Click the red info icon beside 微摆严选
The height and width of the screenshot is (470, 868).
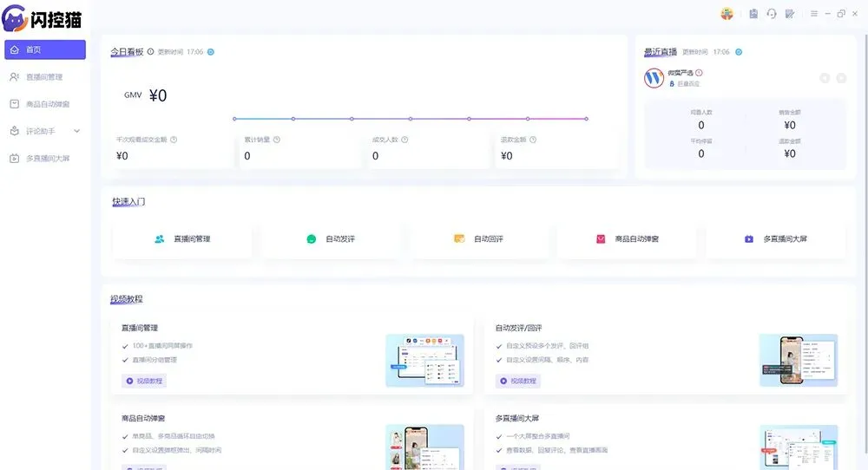pyautogui.click(x=699, y=73)
